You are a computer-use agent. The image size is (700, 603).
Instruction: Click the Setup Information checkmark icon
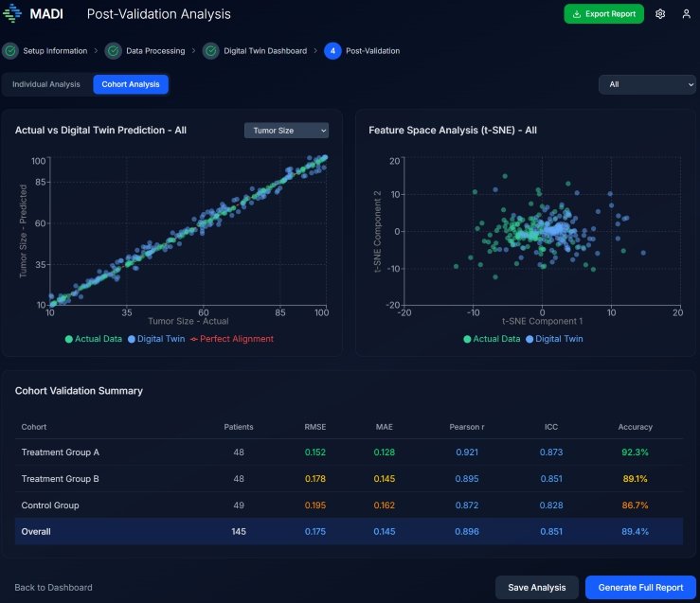point(10,51)
